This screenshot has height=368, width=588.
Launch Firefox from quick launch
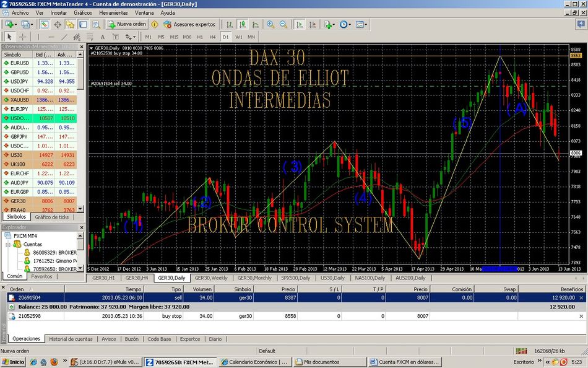pyautogui.click(x=54, y=362)
